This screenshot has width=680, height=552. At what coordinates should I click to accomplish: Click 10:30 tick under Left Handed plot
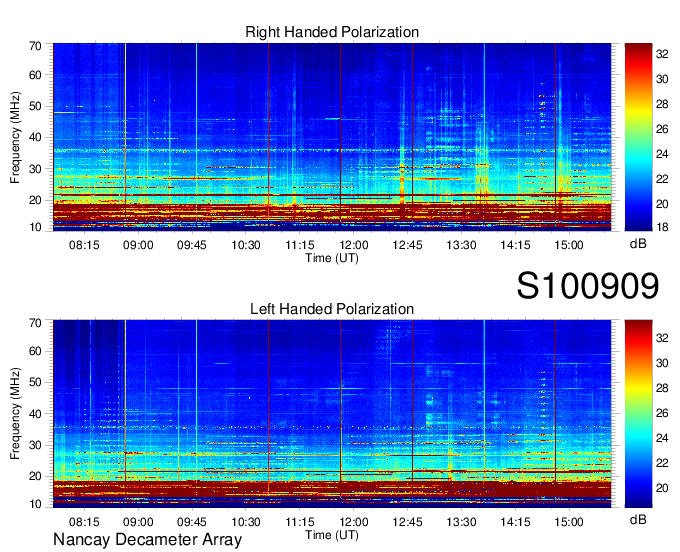[x=246, y=522]
